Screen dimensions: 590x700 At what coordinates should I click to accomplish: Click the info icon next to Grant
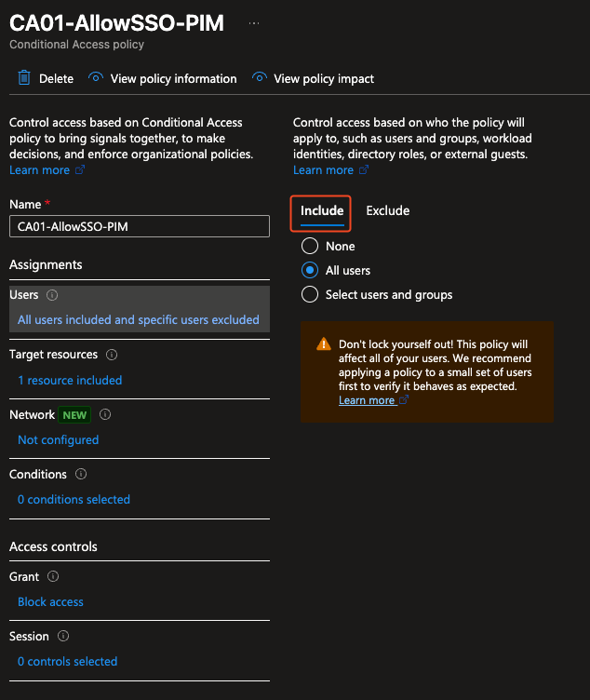[53, 577]
